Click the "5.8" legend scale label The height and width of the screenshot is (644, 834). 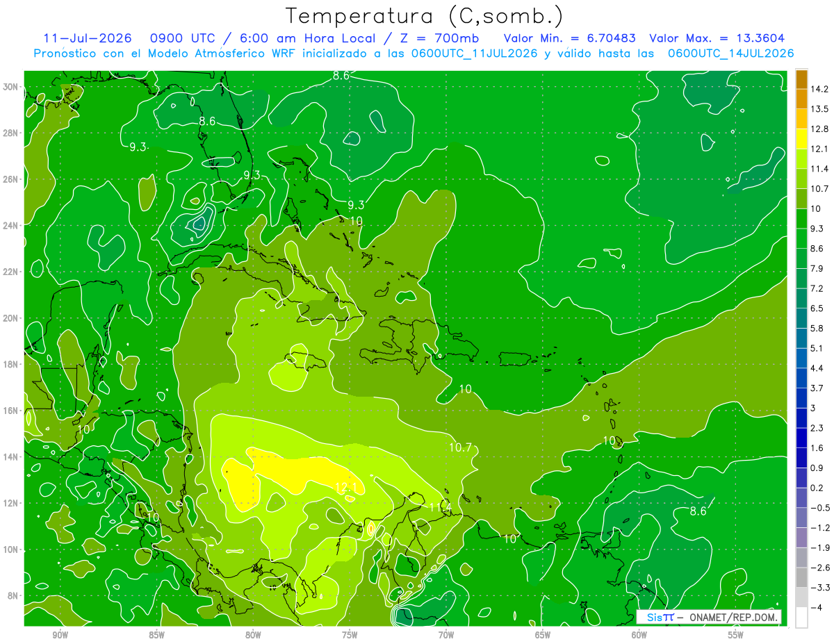point(817,328)
